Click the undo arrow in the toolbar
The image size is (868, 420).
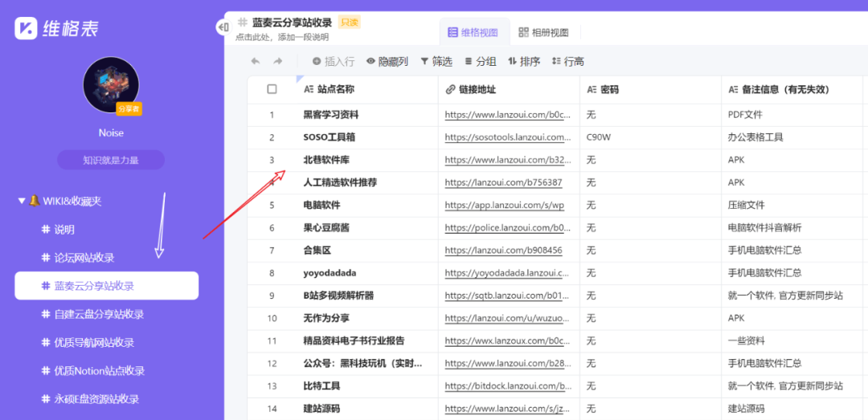[256, 61]
